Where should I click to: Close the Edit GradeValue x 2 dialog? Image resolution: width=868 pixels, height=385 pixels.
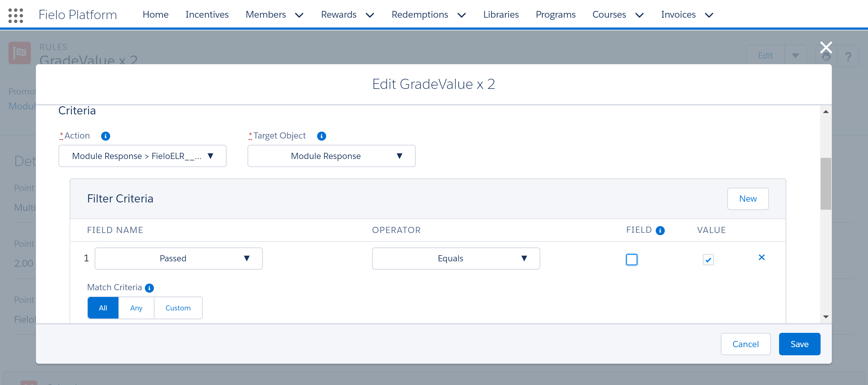coord(826,47)
